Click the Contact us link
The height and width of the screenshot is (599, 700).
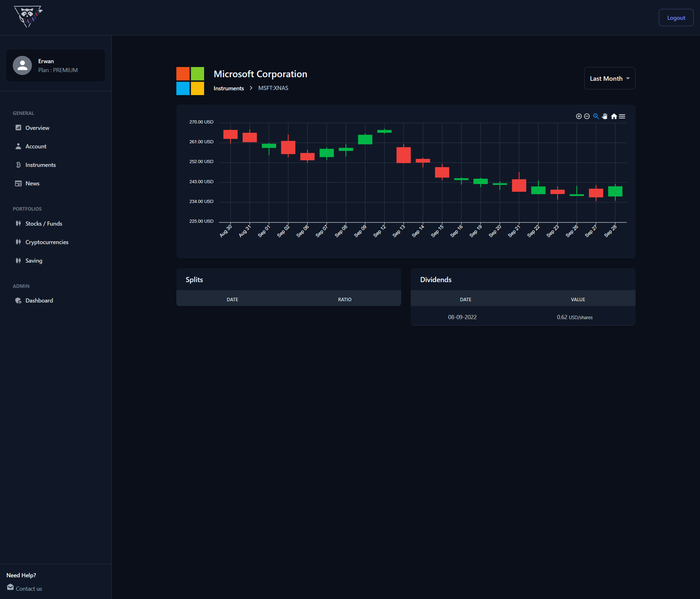29,588
